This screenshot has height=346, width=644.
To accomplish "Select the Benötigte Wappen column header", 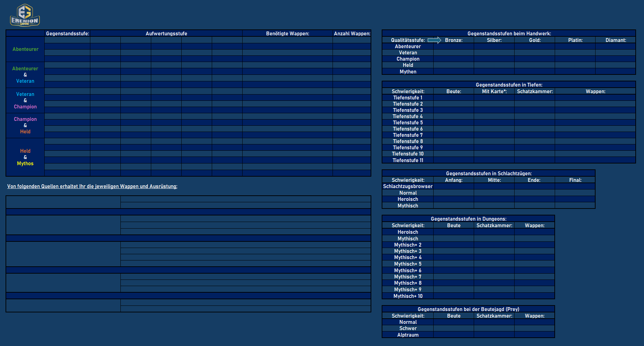I will coord(287,34).
